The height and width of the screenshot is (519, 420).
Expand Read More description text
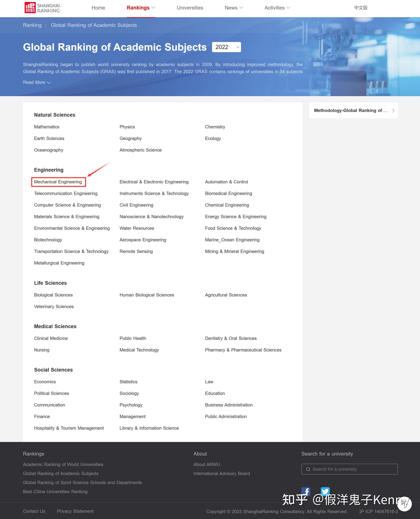[37, 83]
